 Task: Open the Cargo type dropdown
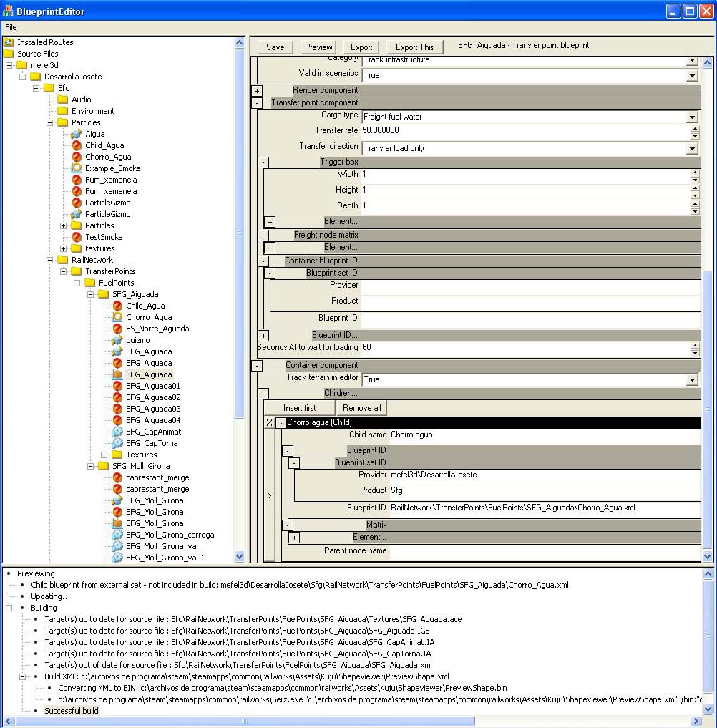pyautogui.click(x=692, y=117)
